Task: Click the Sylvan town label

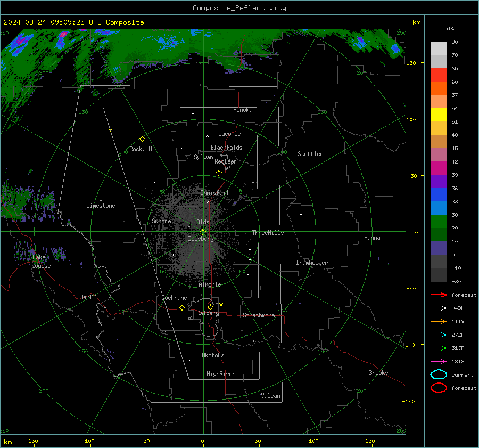Action: point(203,157)
